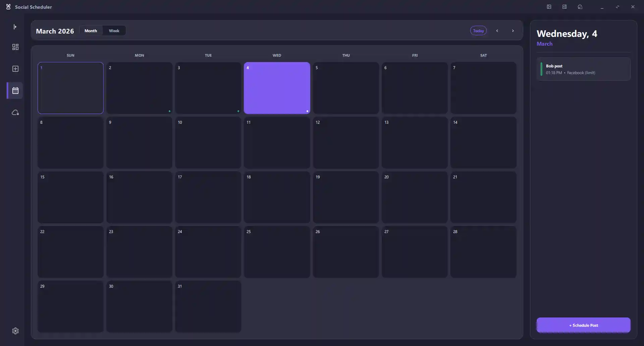Open the dashboard grid icon in the sidebar
This screenshot has width=644, height=346.
[x=15, y=47]
